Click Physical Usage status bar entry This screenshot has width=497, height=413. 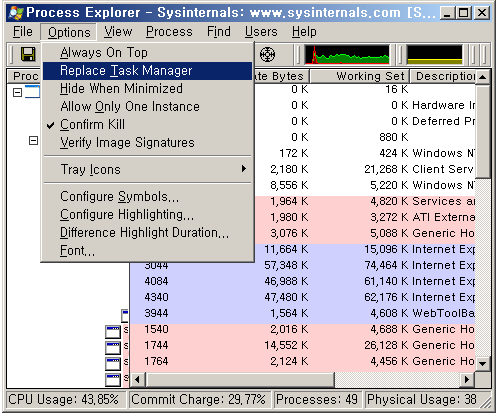pyautogui.click(x=422, y=400)
